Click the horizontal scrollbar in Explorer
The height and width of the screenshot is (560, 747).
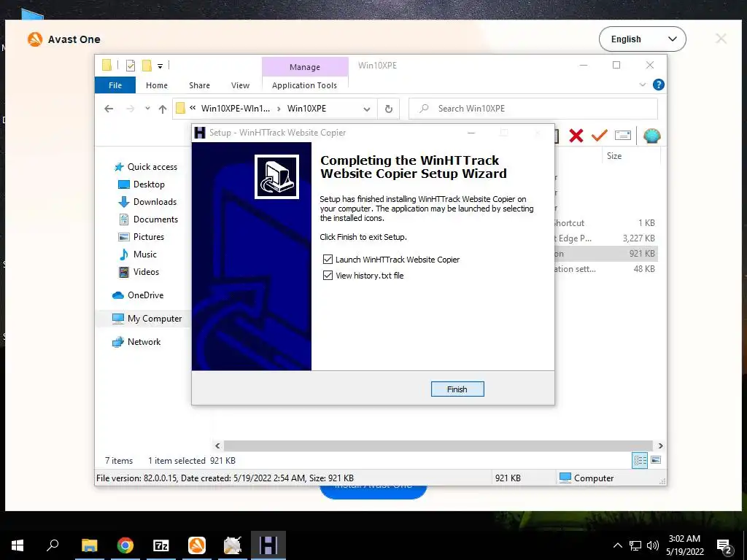[x=438, y=446]
